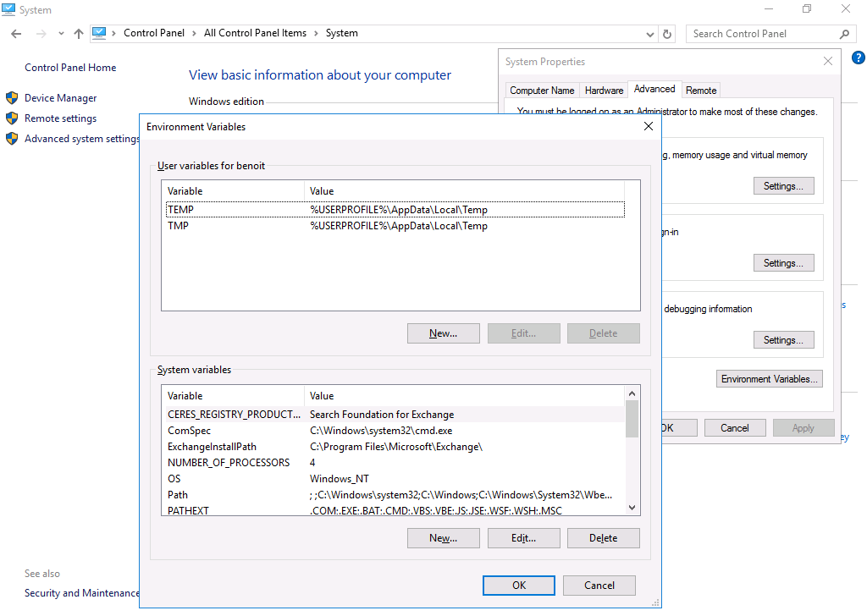Open Advanced system settings link
This screenshot has height=616, width=867.
pos(81,139)
